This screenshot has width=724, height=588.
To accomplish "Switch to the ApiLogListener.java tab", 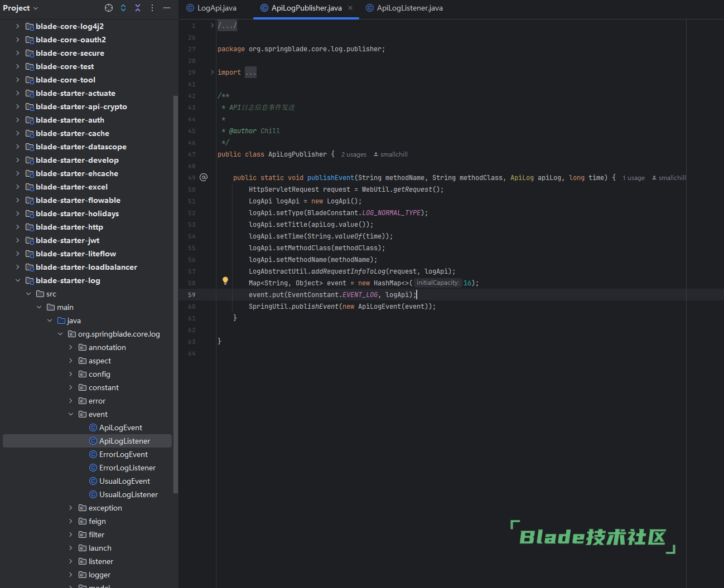I will (404, 8).
